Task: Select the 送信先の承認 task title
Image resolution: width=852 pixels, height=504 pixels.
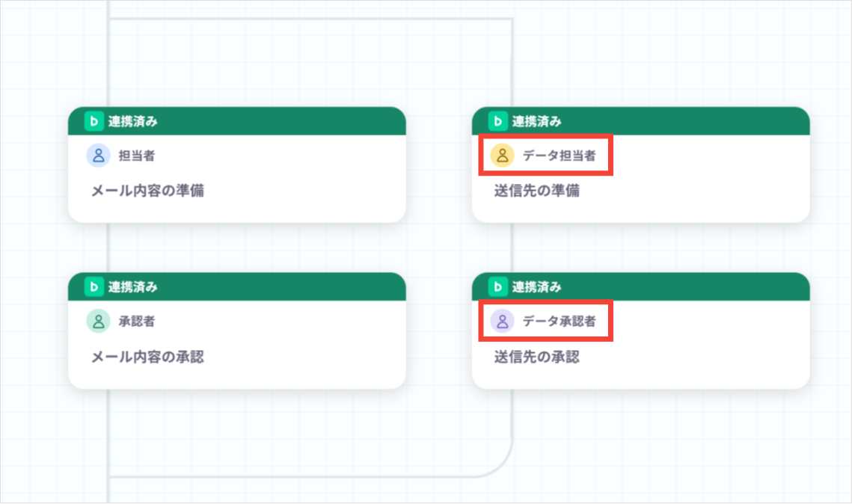Action: point(537,357)
